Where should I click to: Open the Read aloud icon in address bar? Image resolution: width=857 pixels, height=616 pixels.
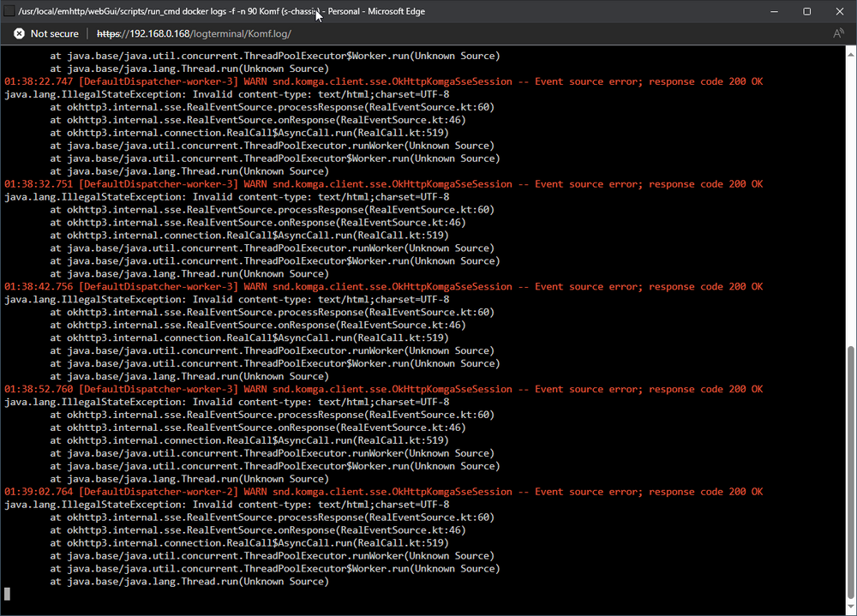click(838, 33)
